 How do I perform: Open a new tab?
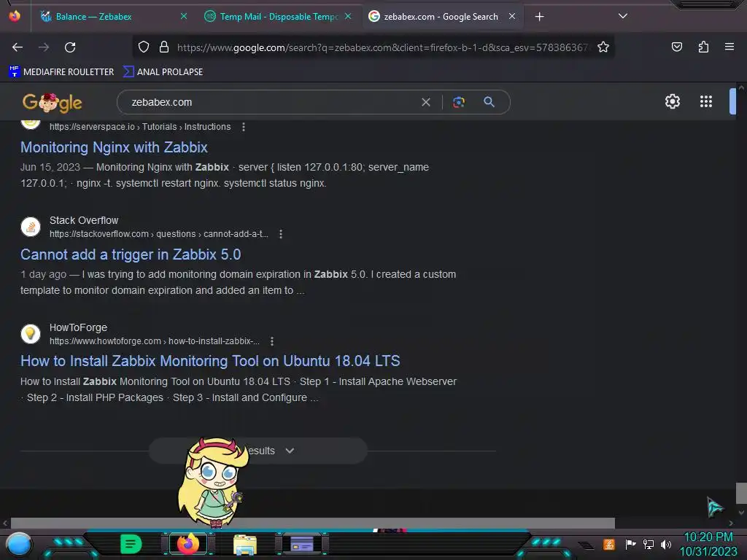(539, 17)
